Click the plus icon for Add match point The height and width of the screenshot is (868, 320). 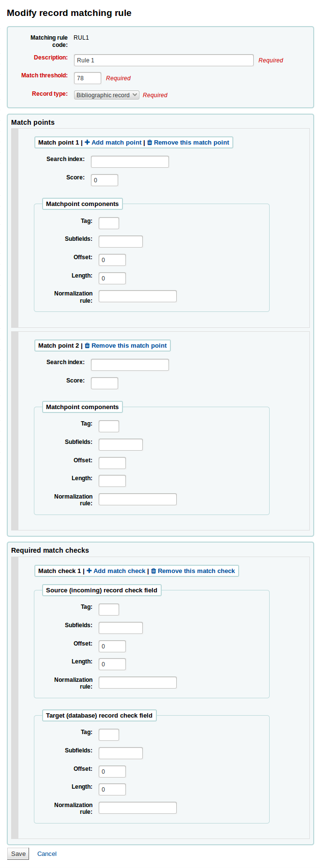87,143
